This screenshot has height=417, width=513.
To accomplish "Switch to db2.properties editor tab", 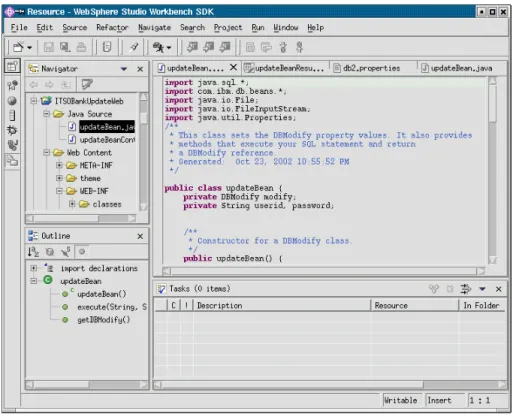I will 371,68.
